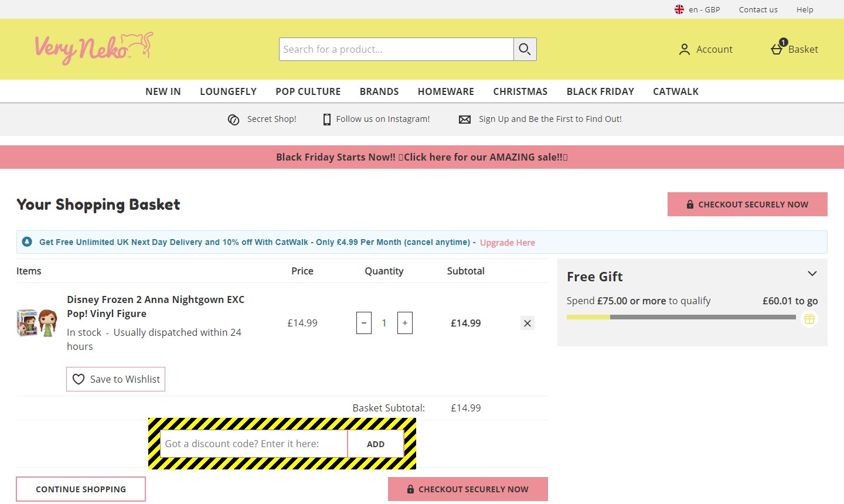Click Sign Up and Be the First link

coord(550,119)
